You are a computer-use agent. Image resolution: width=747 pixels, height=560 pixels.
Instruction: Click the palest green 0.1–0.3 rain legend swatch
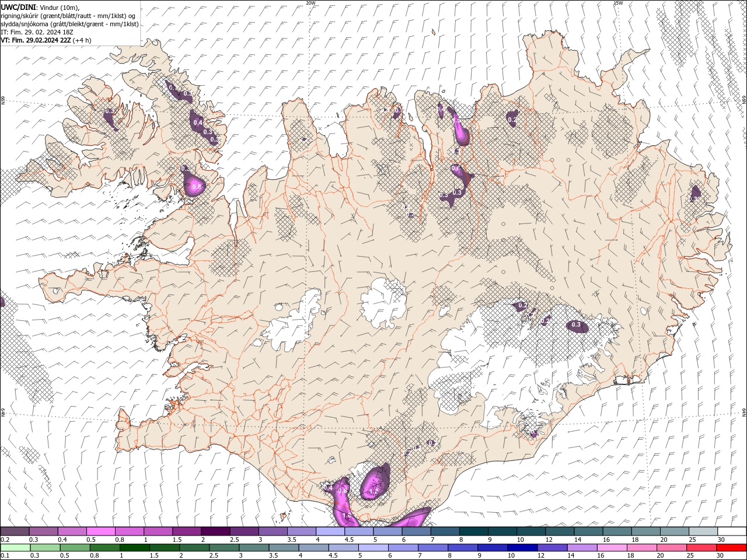point(16,548)
